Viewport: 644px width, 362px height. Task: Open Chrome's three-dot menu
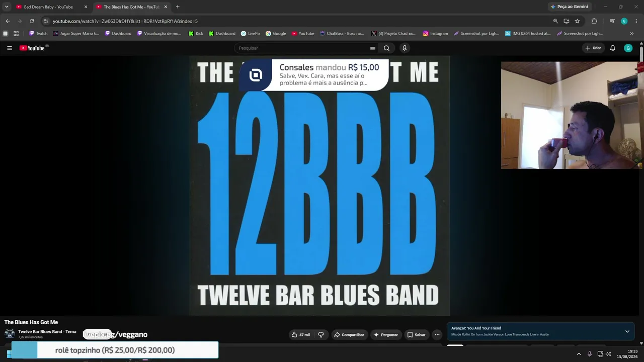coord(636,21)
